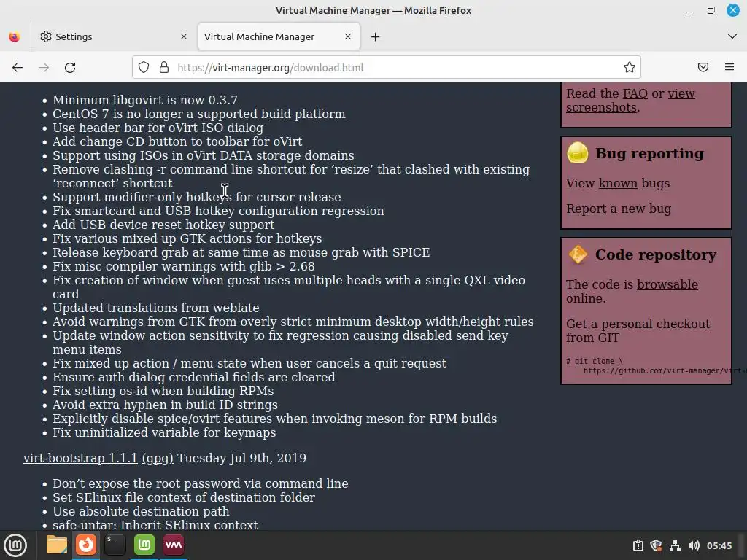Image resolution: width=747 pixels, height=560 pixels.
Task: Open the network connections tray icon
Action: [x=675, y=545]
